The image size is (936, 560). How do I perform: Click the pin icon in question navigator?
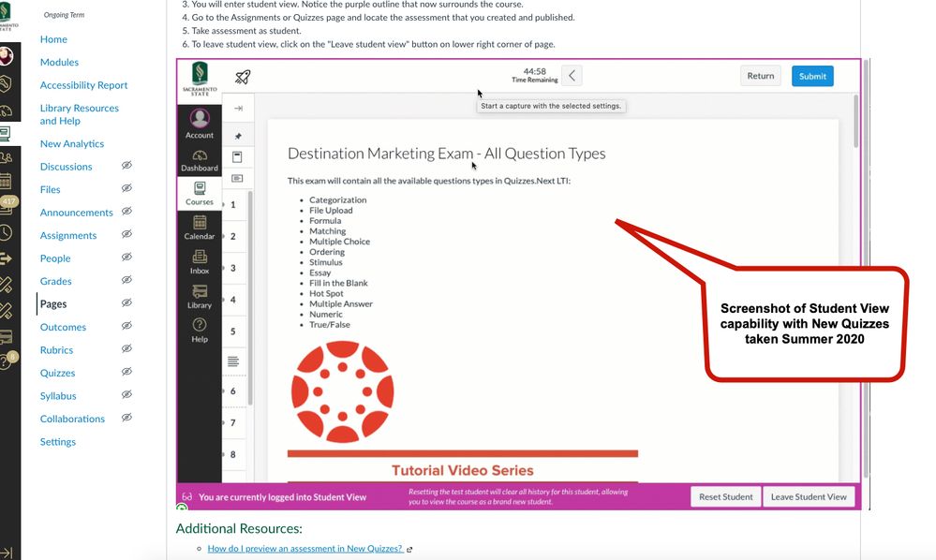coord(237,136)
